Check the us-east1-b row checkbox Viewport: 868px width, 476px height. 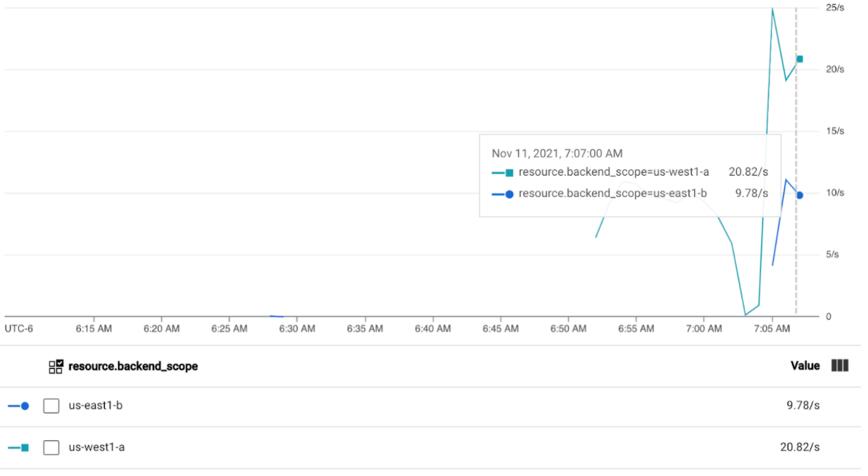(51, 406)
